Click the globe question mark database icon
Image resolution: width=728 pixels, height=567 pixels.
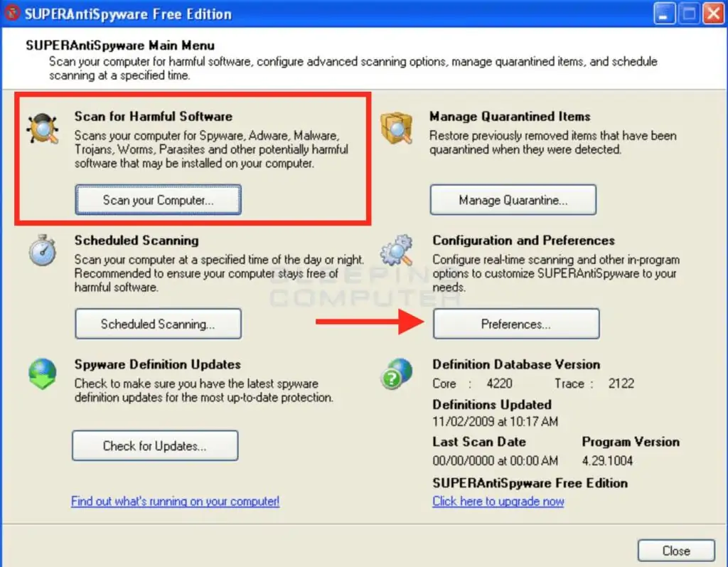pos(397,373)
